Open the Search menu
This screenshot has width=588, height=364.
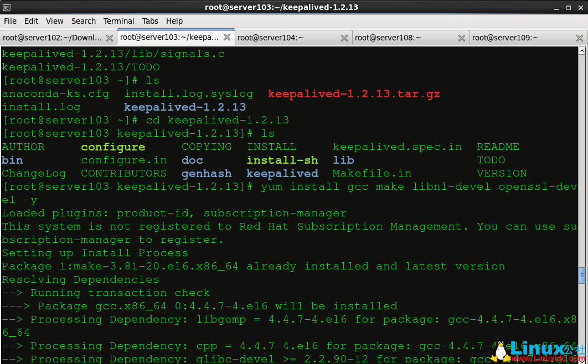(84, 21)
